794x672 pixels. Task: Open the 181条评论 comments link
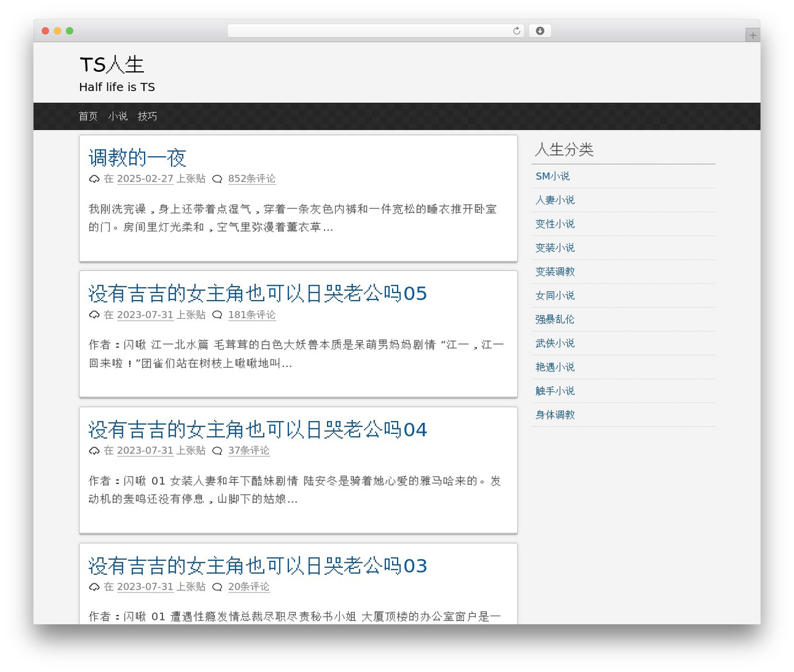[252, 315]
